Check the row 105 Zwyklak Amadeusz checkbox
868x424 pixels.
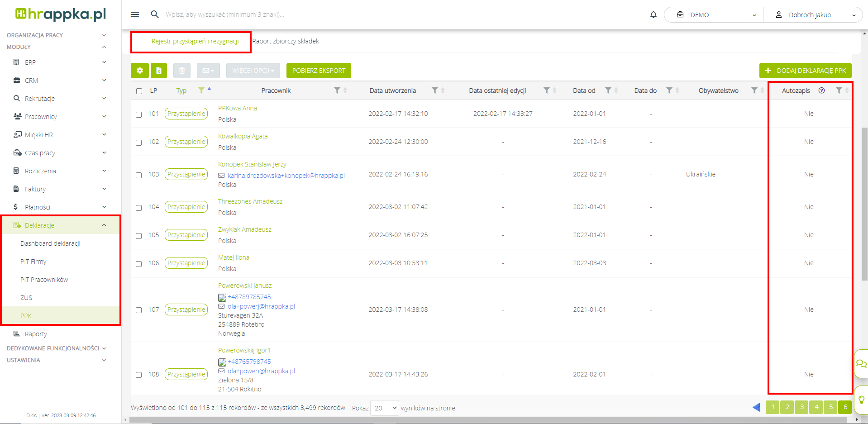[139, 236]
